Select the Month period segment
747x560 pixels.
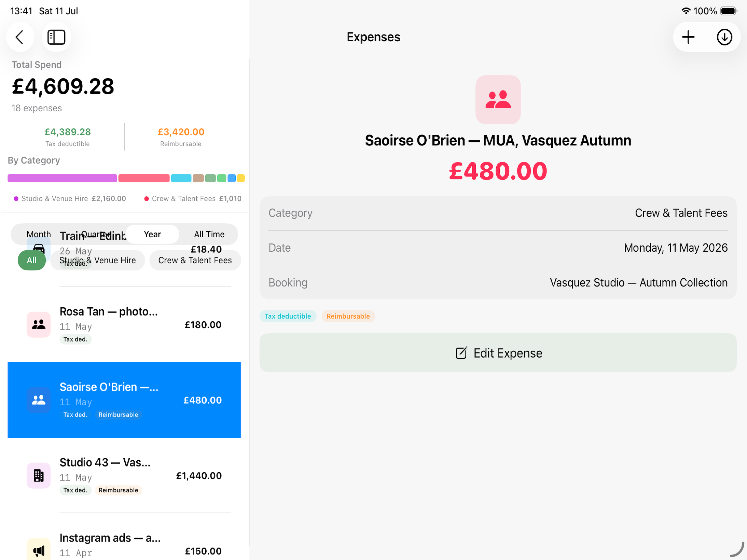[x=39, y=234]
